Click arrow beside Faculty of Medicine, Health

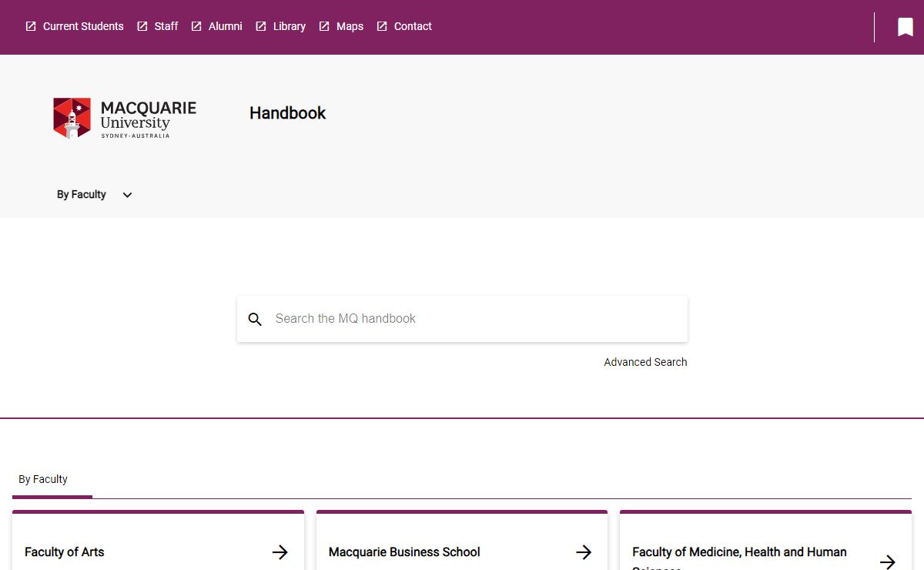point(887,561)
